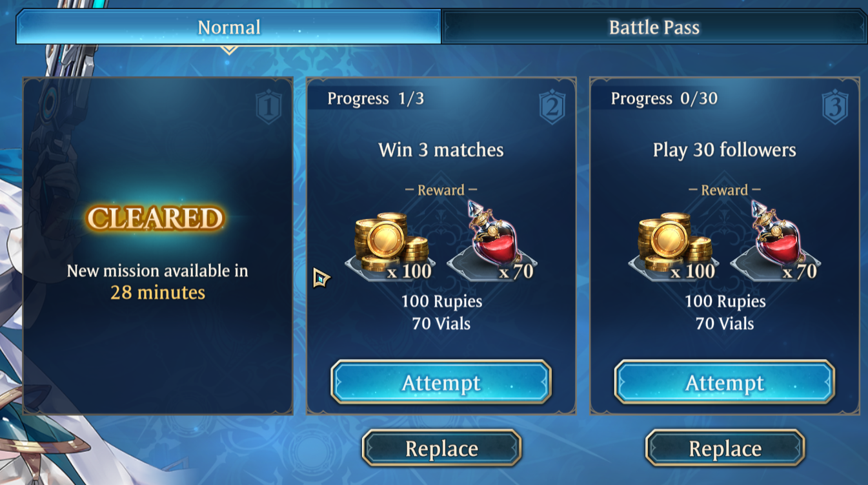
Task: Click the gold rupies icon in mission 2
Action: click(390, 244)
